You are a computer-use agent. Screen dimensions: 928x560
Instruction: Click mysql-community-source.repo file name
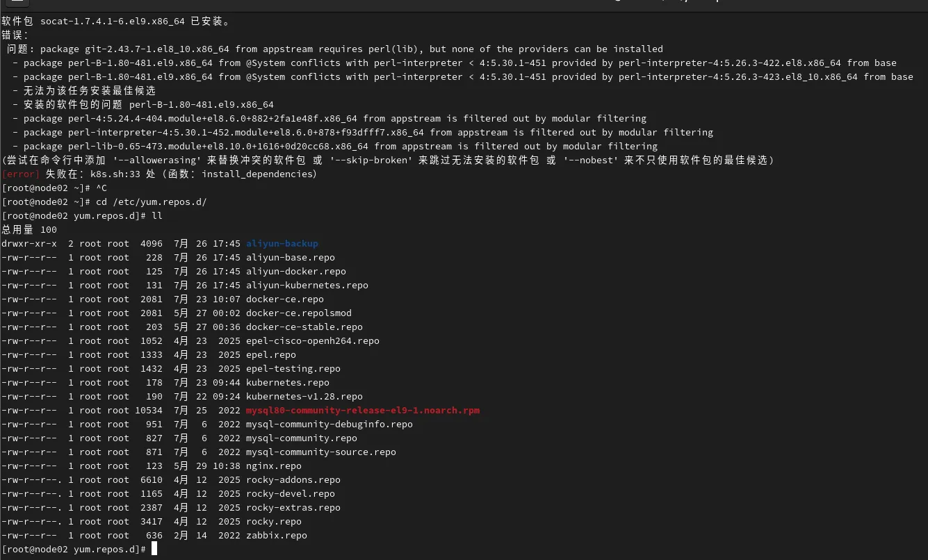point(321,452)
